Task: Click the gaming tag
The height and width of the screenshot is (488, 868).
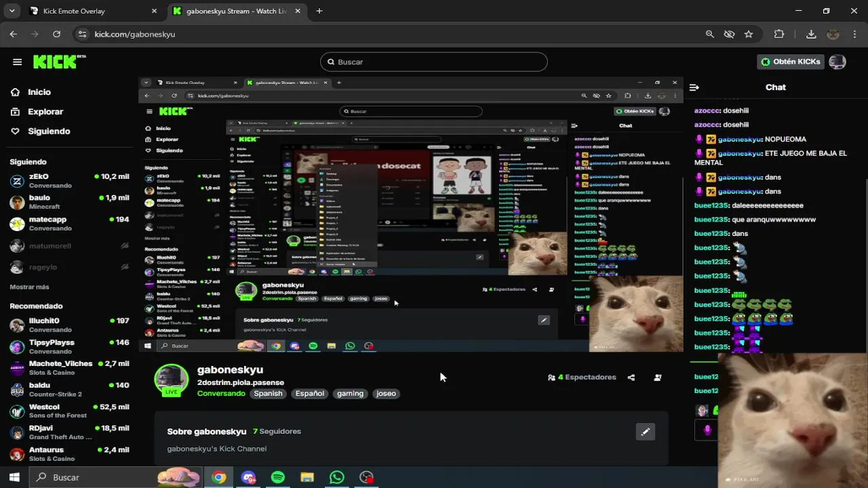Action: 351,394
